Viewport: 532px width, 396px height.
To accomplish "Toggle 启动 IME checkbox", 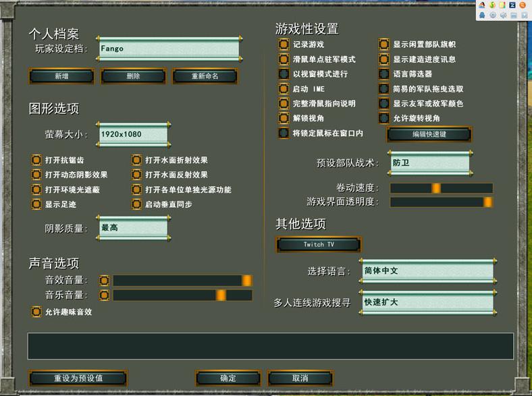I will 284,88.
